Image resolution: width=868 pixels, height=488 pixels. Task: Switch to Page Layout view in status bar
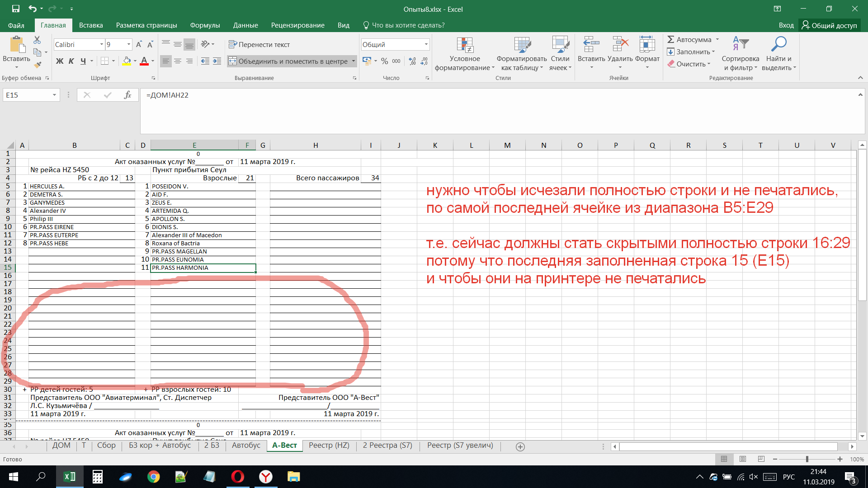tap(743, 459)
